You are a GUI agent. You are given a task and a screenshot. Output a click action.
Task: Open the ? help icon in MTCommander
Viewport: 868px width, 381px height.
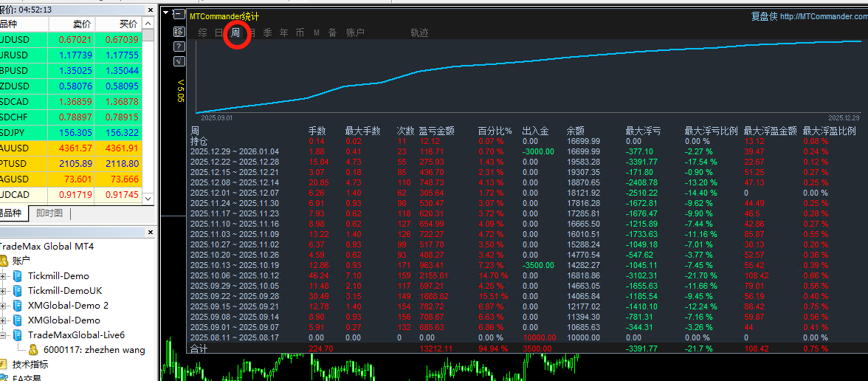pyautogui.click(x=179, y=47)
